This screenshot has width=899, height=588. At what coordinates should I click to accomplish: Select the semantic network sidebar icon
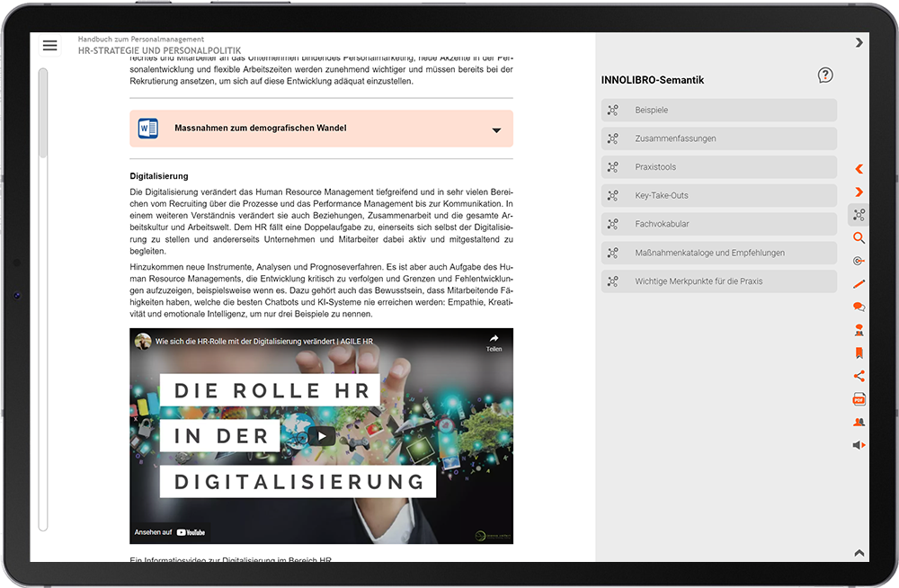(859, 215)
